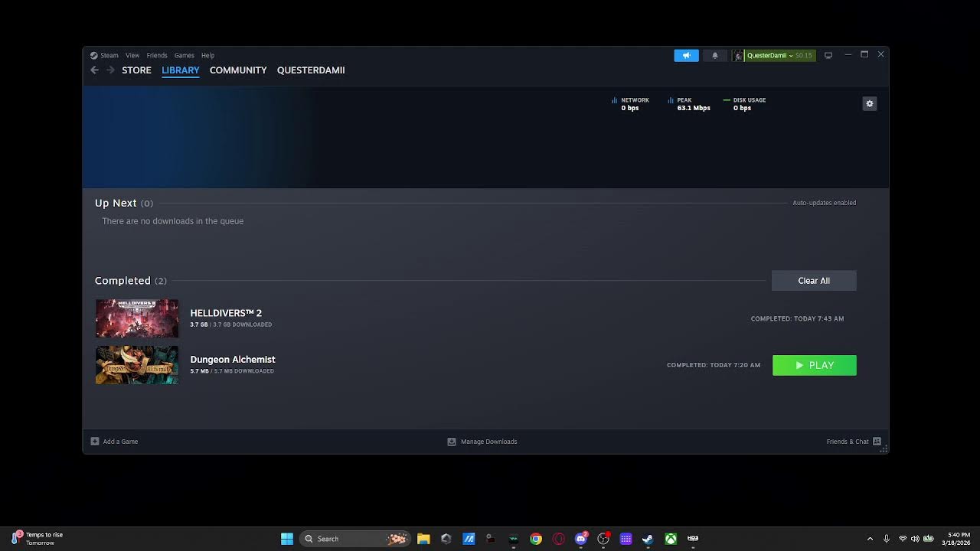Go to the STORE tab
This screenshot has height=551, width=980.
point(136,70)
